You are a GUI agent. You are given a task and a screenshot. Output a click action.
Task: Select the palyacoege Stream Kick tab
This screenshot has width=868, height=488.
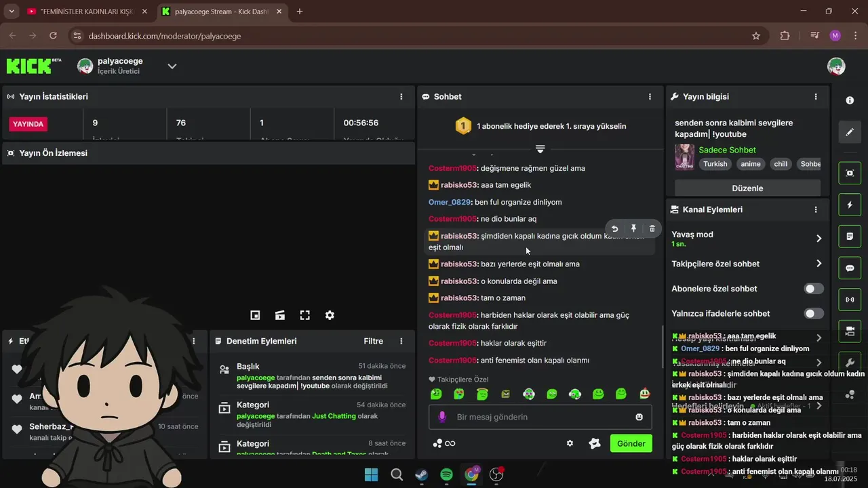(221, 12)
